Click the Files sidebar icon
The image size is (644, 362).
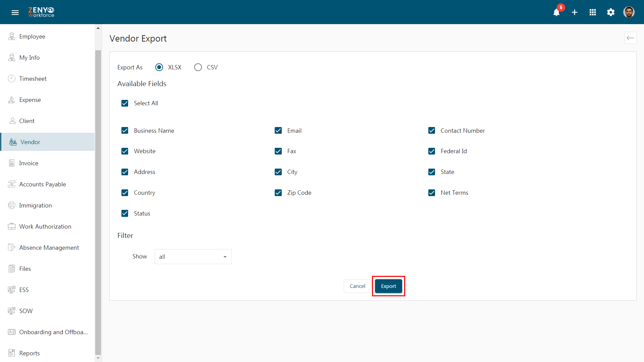click(x=12, y=269)
